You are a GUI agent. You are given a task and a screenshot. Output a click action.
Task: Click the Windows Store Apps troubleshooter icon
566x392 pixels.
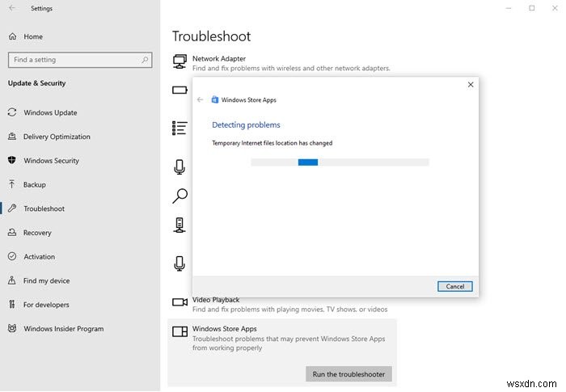[x=180, y=331]
